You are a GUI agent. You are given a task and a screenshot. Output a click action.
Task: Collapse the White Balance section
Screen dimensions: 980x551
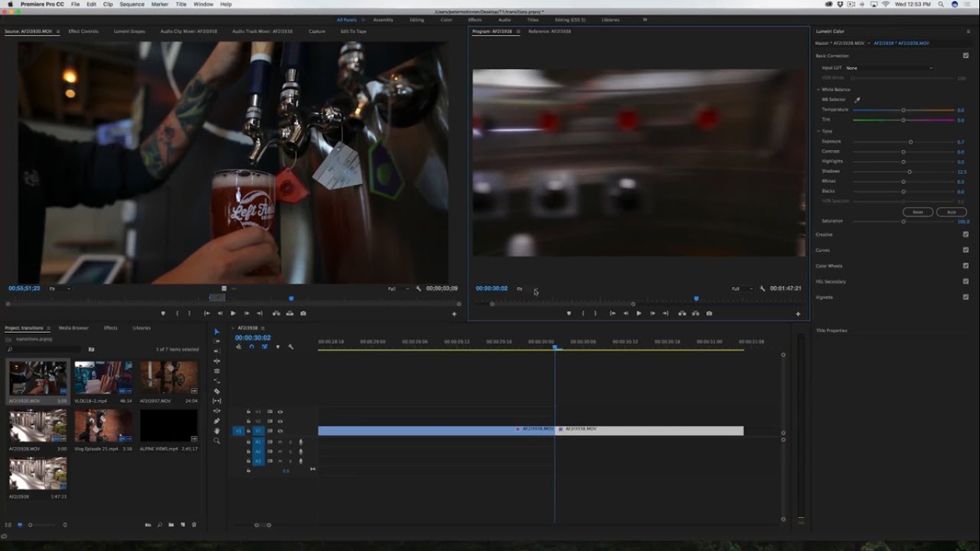click(x=818, y=90)
